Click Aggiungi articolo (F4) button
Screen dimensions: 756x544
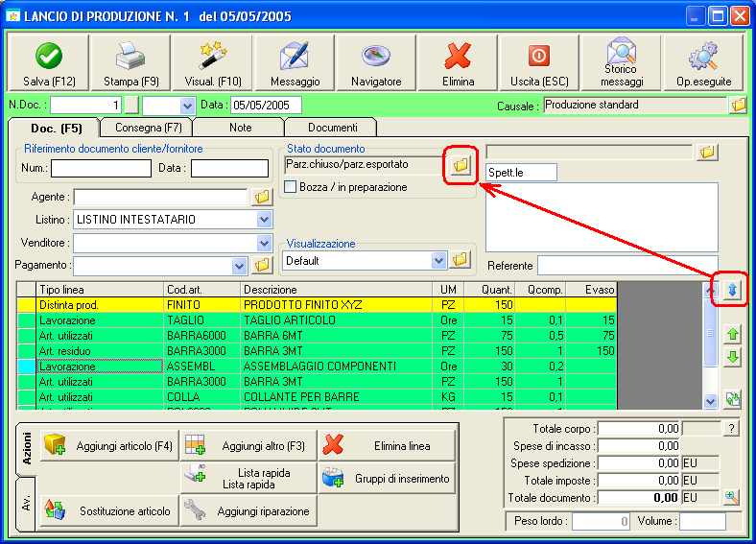pyautogui.click(x=108, y=446)
